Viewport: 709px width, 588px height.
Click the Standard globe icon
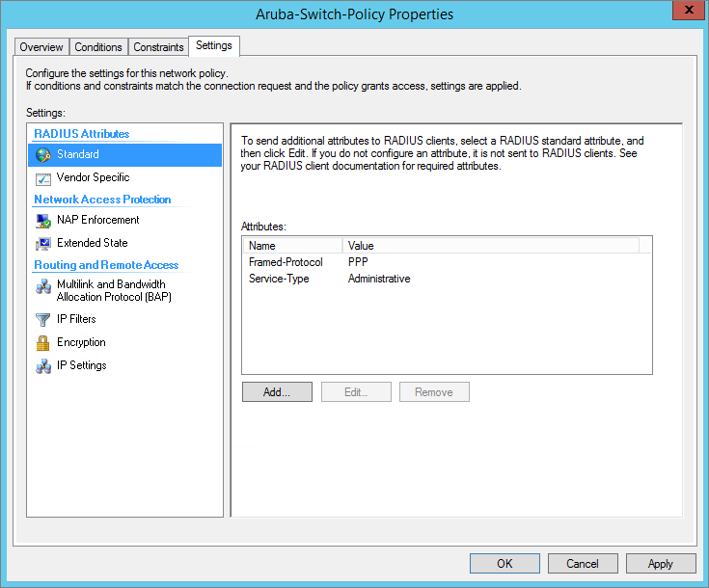[x=43, y=155]
